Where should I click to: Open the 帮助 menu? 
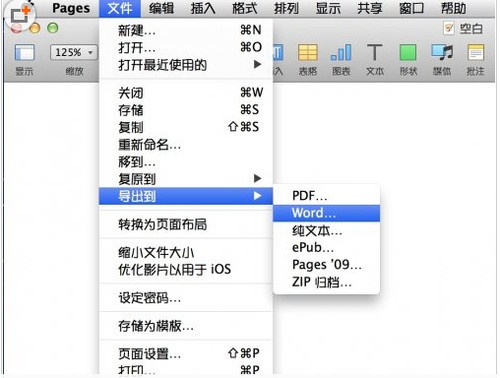coord(453,8)
